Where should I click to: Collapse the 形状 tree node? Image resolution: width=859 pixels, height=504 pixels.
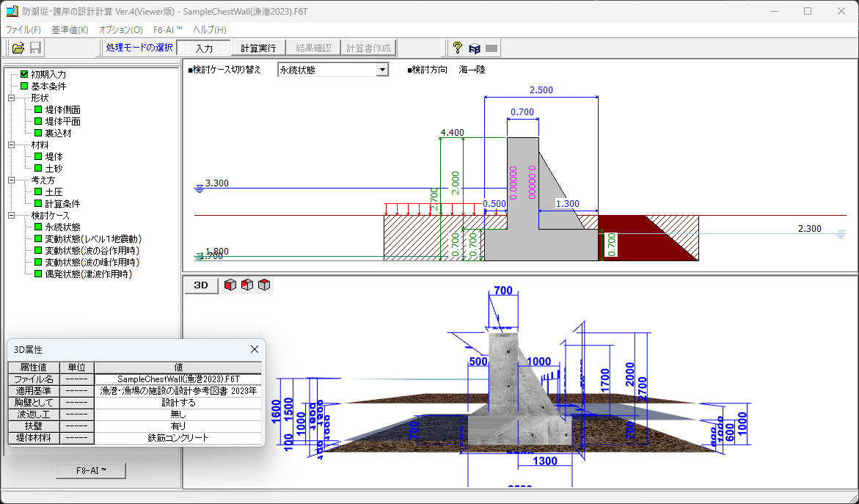pos(12,98)
